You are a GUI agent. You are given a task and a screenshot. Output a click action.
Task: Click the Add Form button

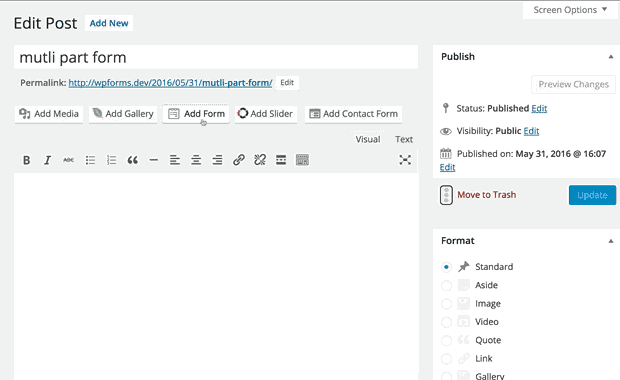coord(196,114)
